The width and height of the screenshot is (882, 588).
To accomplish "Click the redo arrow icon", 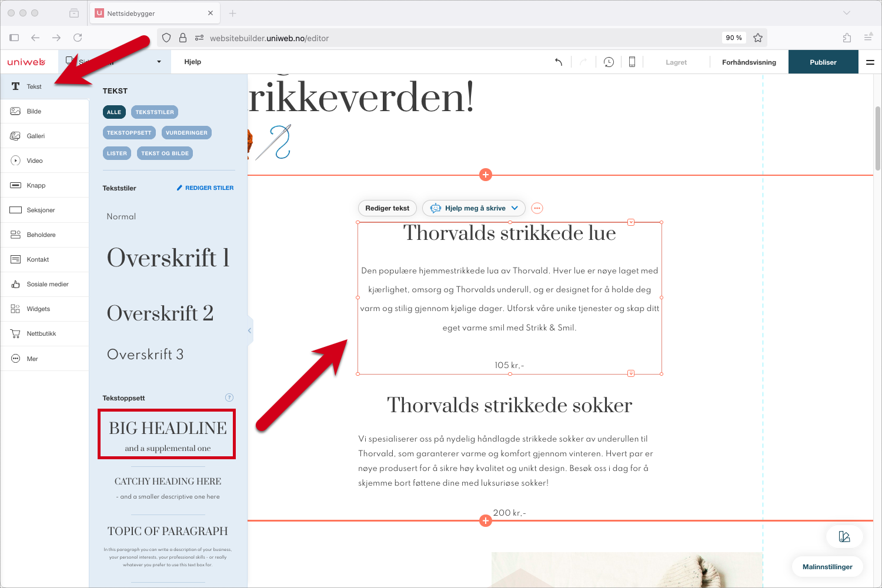I will pyautogui.click(x=583, y=62).
